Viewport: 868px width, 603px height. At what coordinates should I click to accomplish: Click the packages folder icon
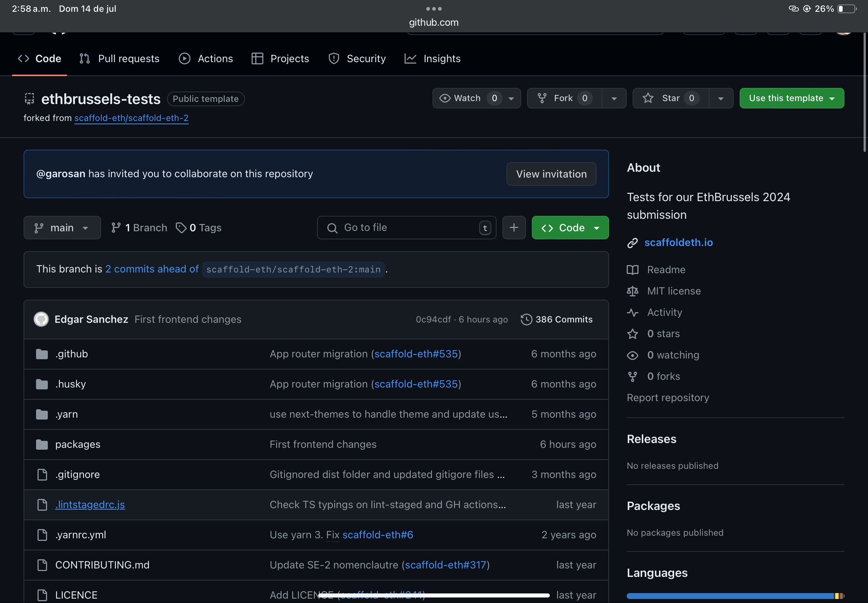[42, 444]
